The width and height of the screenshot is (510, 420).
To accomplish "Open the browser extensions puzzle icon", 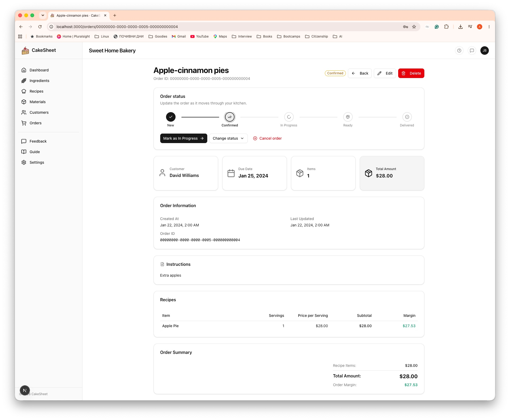I will point(447,27).
